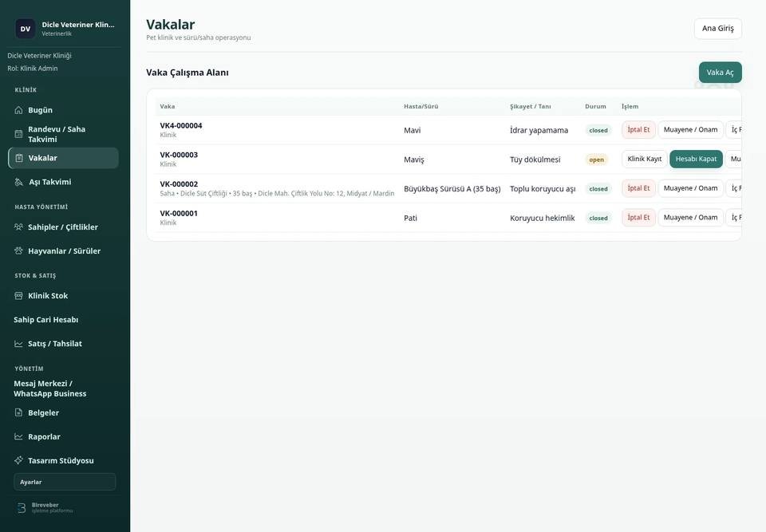766x532 pixels.
Task: Go to Sahip Cari Hesabı
Action: pos(64,320)
